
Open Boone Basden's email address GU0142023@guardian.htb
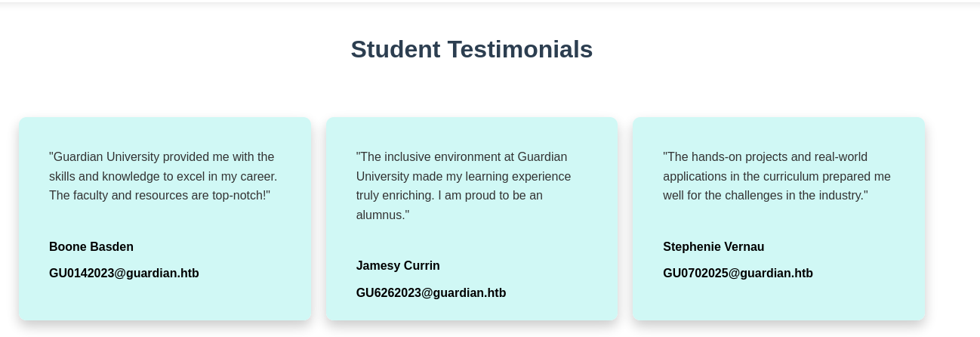click(124, 274)
